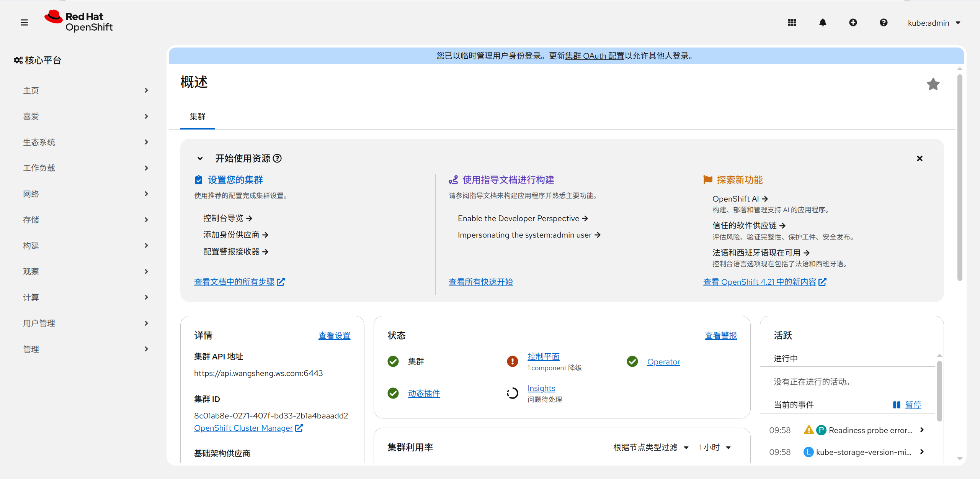The image size is (980, 479).
Task: Pause the current events stream
Action: point(907,405)
